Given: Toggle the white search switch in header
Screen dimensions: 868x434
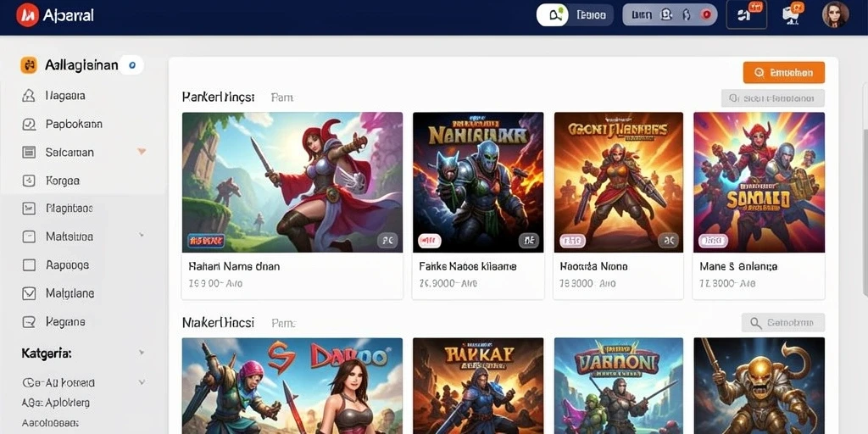Looking at the screenshot, I should (x=553, y=15).
